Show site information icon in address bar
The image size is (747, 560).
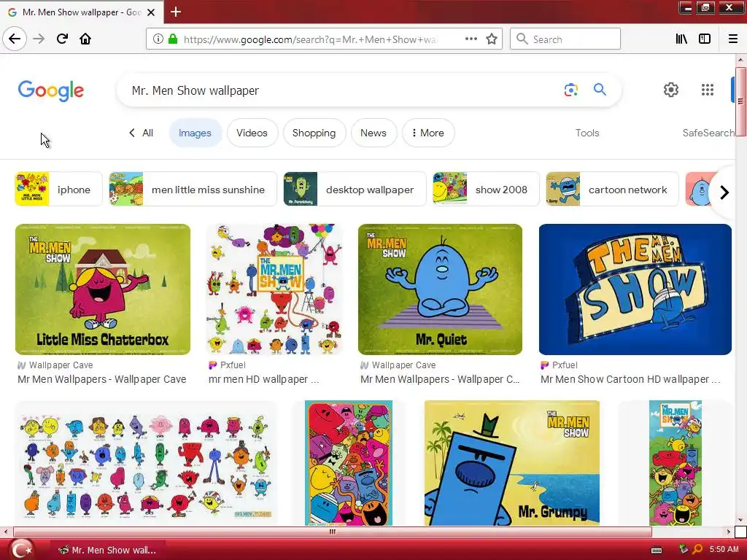click(x=158, y=39)
